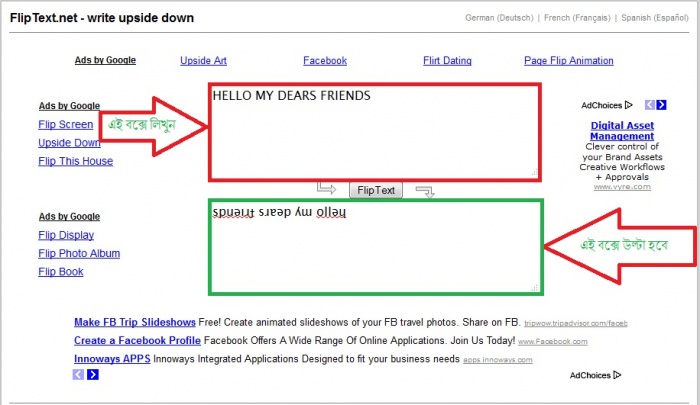
Task: Open the Upside Down link
Action: point(69,143)
